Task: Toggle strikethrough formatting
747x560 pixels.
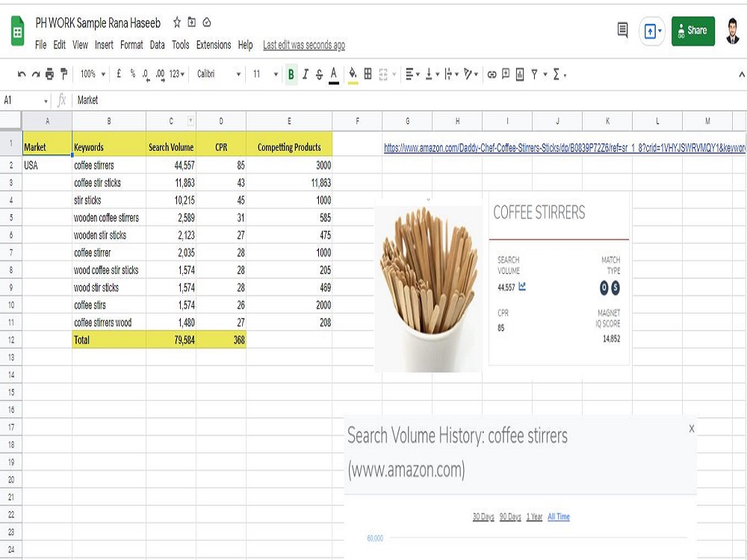Action: point(319,74)
